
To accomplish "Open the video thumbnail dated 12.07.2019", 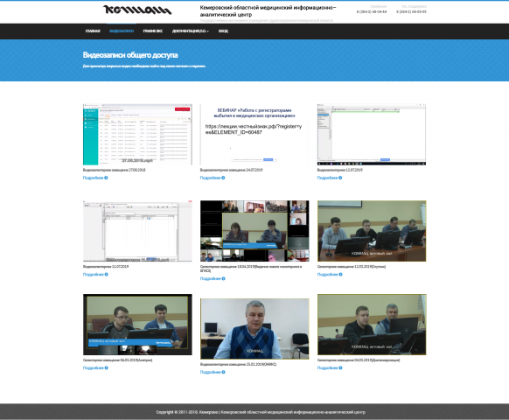I will (372, 135).
